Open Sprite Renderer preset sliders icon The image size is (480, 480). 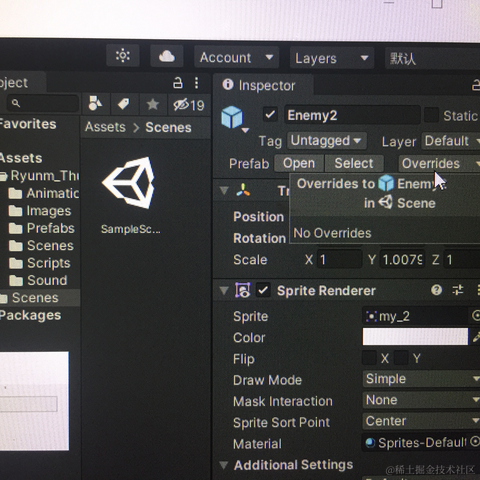tap(458, 290)
